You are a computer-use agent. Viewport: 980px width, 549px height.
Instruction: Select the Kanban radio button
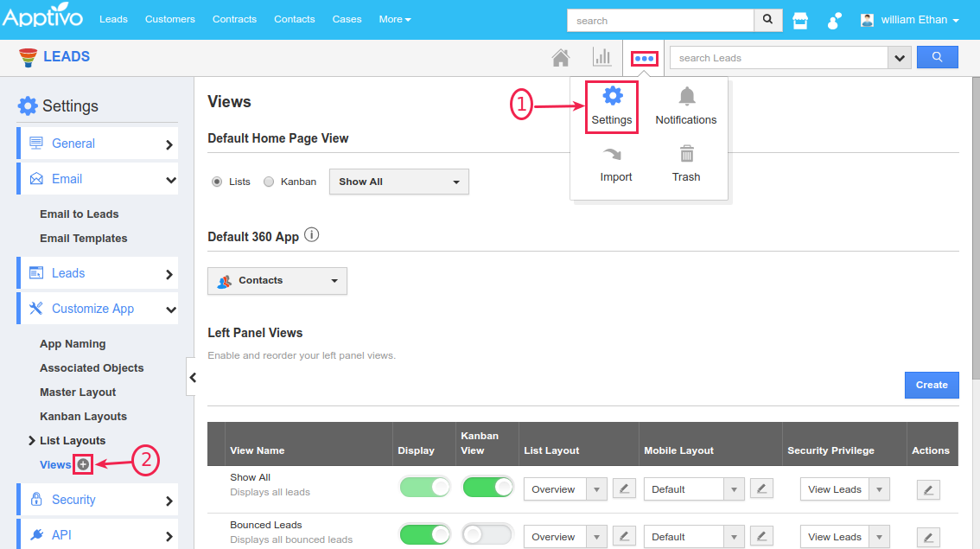pos(268,182)
